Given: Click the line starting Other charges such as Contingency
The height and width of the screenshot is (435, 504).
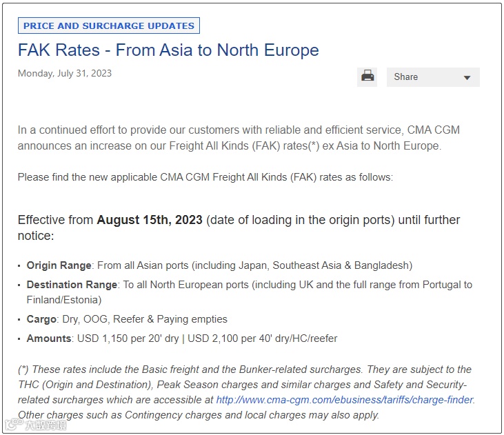Looking at the screenshot, I should pos(199,415).
